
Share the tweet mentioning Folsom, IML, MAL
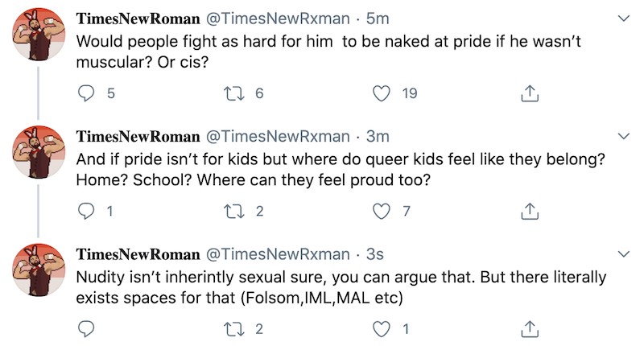529,328
